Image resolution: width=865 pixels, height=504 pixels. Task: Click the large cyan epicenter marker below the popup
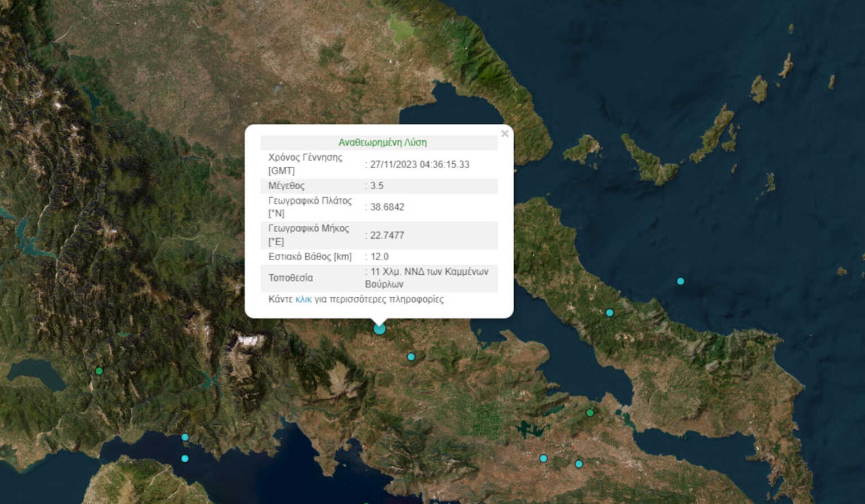[x=380, y=328]
